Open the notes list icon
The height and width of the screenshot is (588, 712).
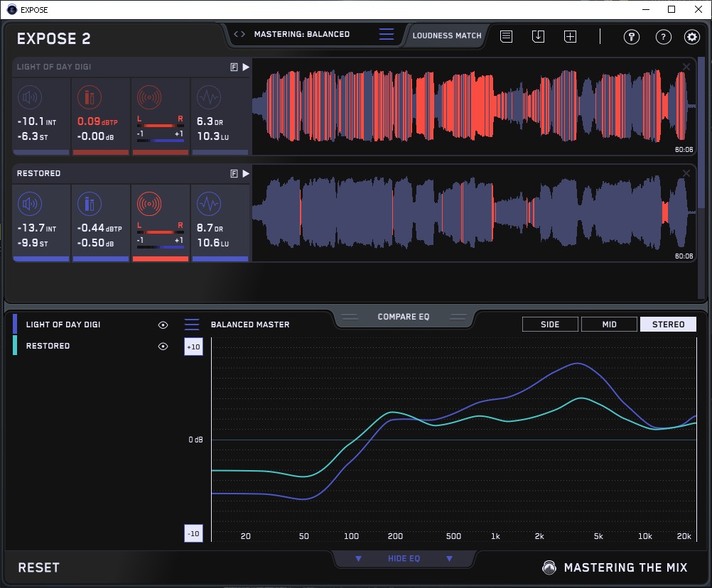tap(506, 36)
